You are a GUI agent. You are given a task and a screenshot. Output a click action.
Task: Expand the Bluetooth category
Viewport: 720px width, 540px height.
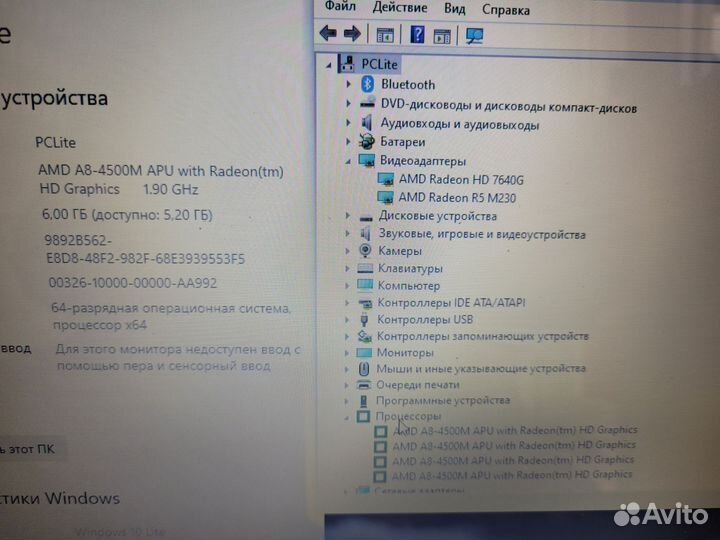tap(348, 84)
